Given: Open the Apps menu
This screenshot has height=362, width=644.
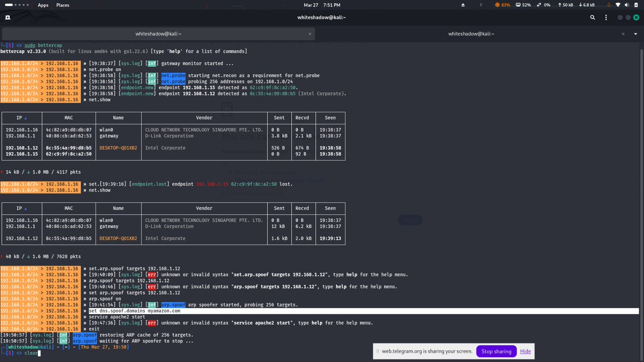Looking at the screenshot, I should [x=43, y=5].
